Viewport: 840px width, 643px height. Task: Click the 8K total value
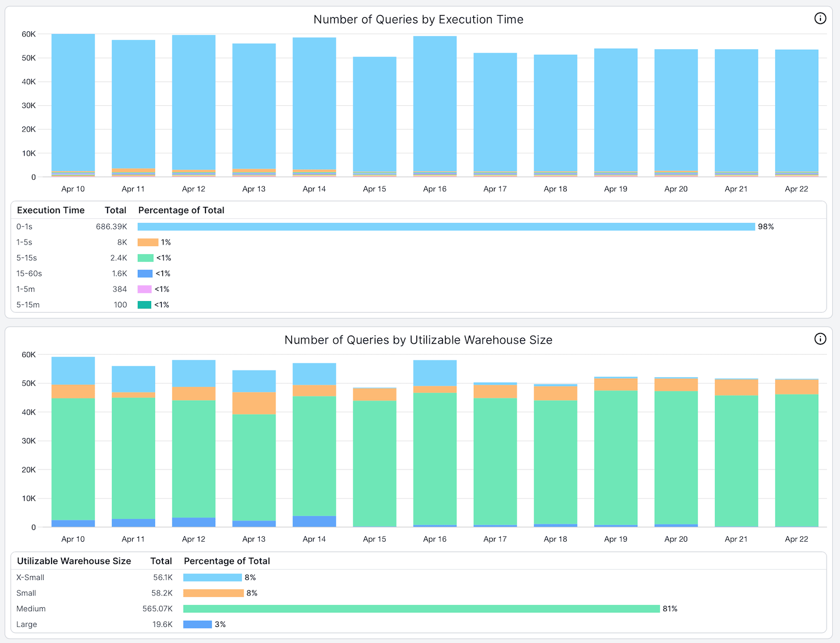pos(122,242)
